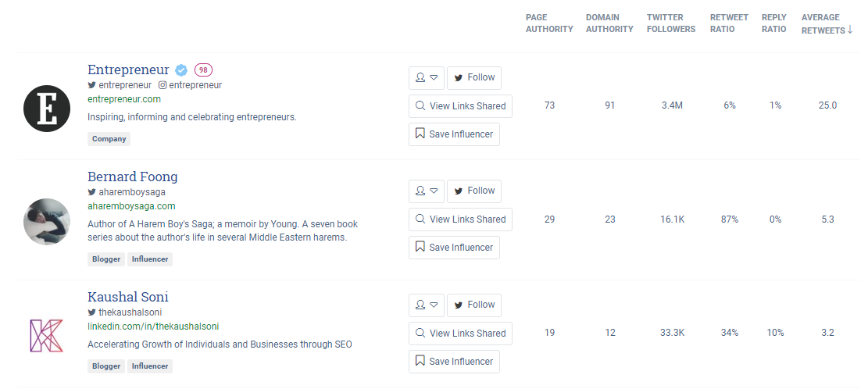Open the linkedin.com/in/thekaushalsoni link
Viewport: 868px width, 389px height.
153,327
